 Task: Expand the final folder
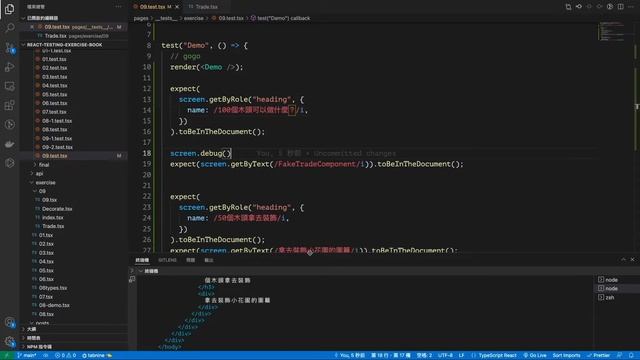coord(44,165)
